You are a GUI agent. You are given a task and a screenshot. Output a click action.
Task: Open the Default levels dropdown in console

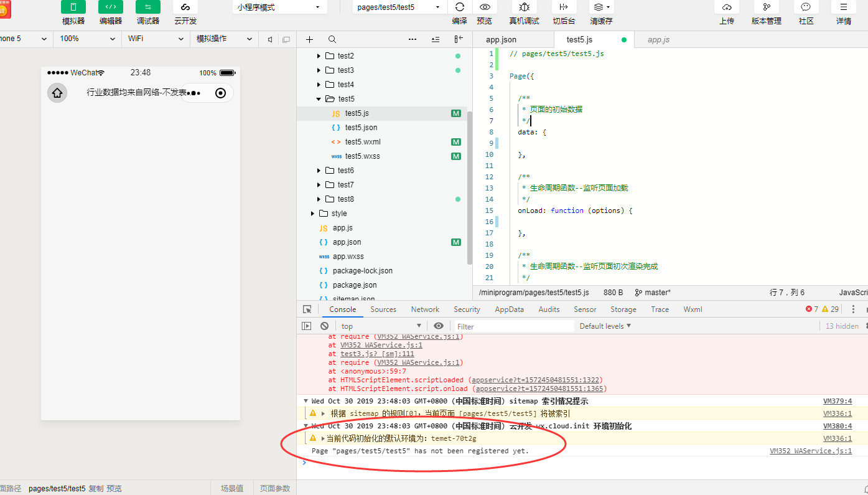click(605, 326)
